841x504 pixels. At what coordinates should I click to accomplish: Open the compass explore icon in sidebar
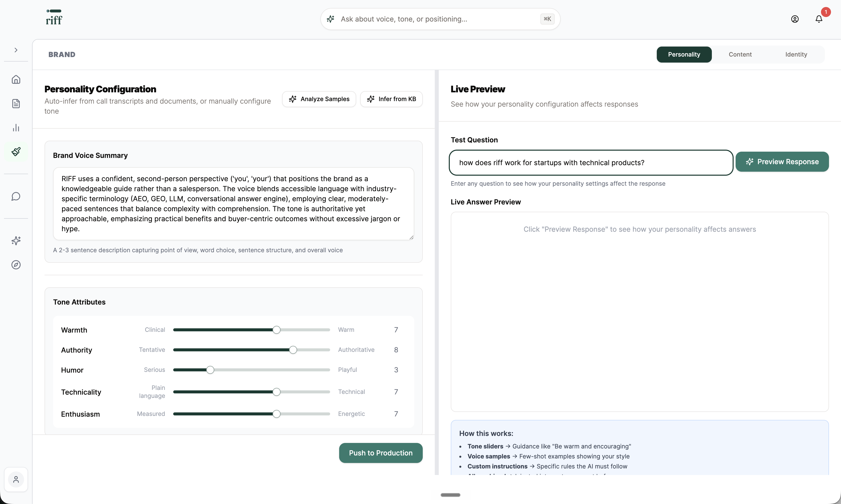coord(16,265)
